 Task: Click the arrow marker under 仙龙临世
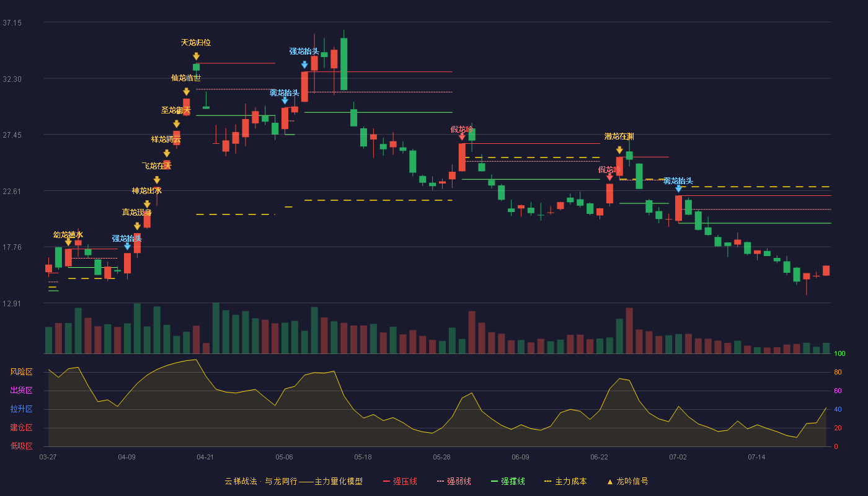[x=187, y=91]
